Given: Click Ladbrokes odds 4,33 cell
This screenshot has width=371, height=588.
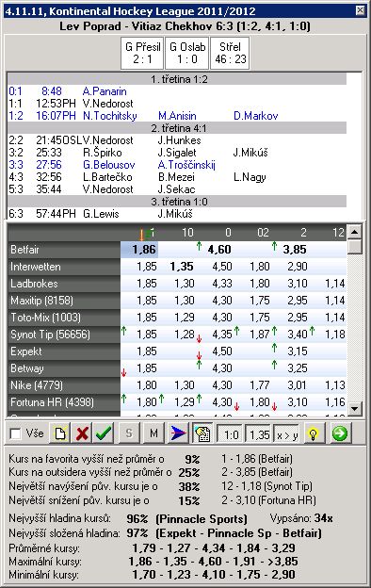Looking at the screenshot, I should point(215,284).
